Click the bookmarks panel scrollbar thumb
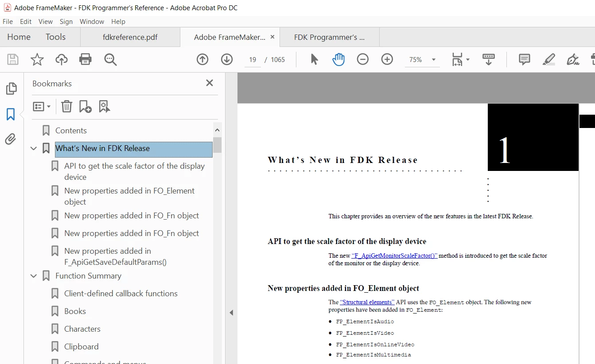Screen dimensions: 595x364 pos(217,145)
